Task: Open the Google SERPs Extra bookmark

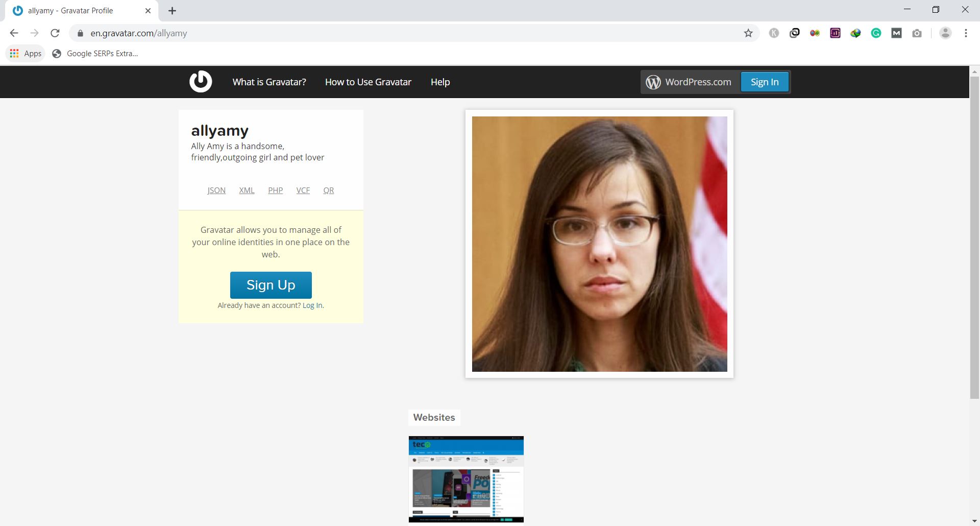Action: 95,53
